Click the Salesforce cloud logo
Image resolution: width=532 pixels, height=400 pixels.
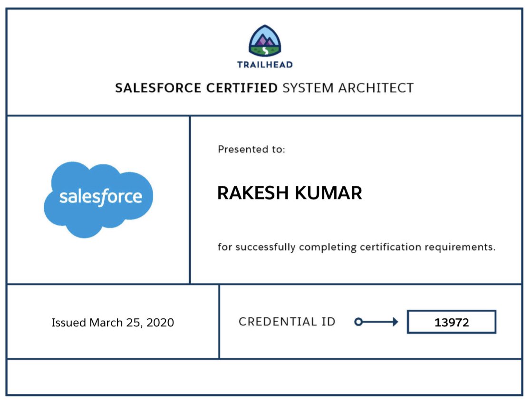click(98, 200)
